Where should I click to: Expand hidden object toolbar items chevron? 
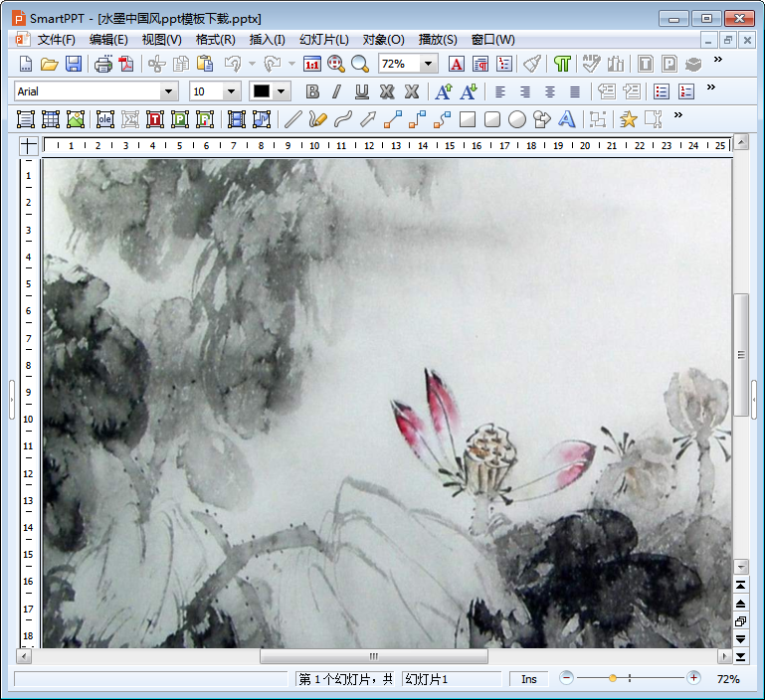point(678,115)
